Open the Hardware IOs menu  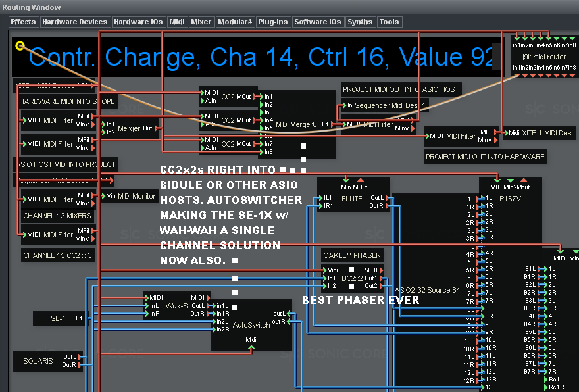click(138, 22)
